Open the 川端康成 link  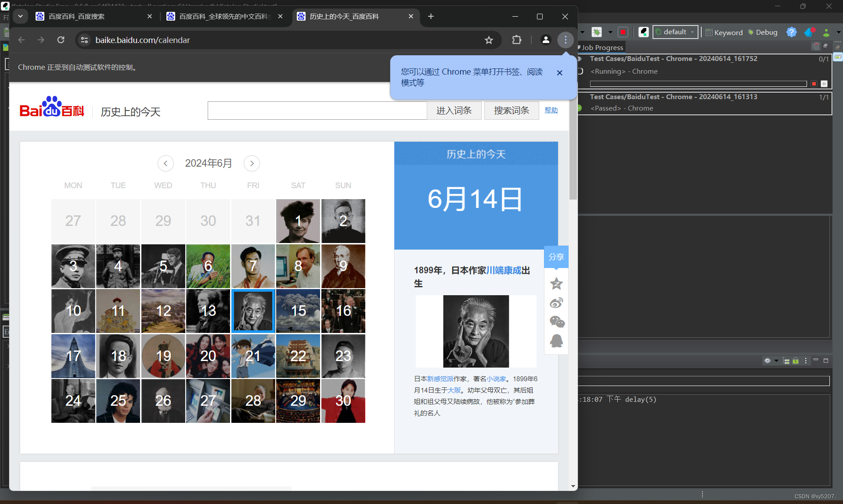pos(504,270)
